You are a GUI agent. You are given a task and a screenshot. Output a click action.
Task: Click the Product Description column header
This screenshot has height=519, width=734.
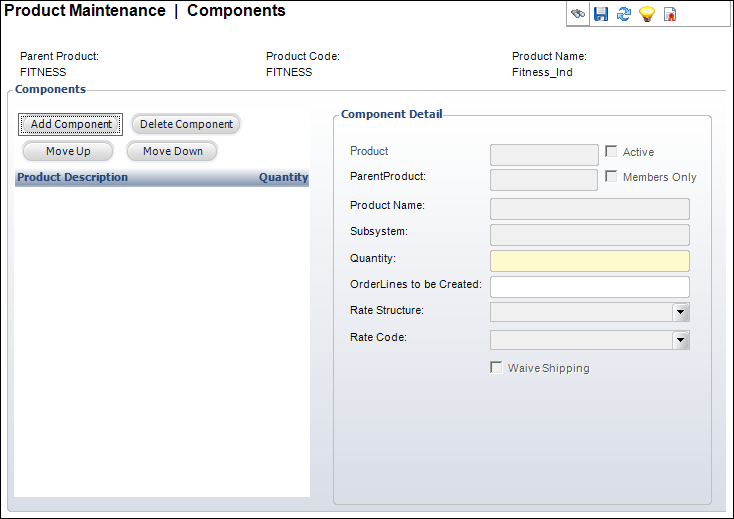73,177
